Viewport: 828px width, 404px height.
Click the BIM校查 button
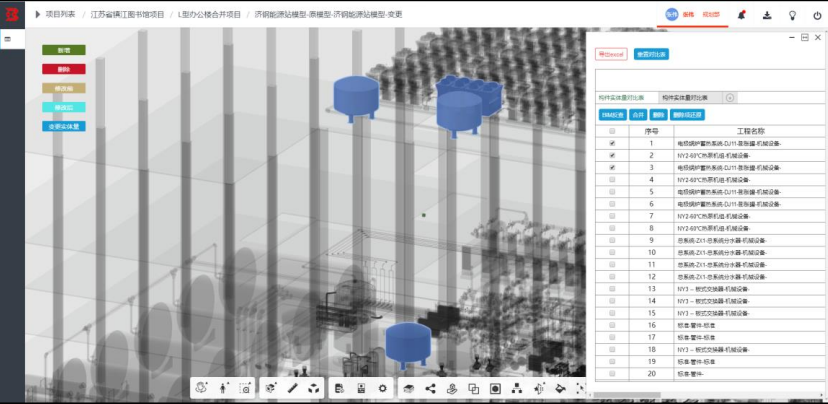(613, 115)
